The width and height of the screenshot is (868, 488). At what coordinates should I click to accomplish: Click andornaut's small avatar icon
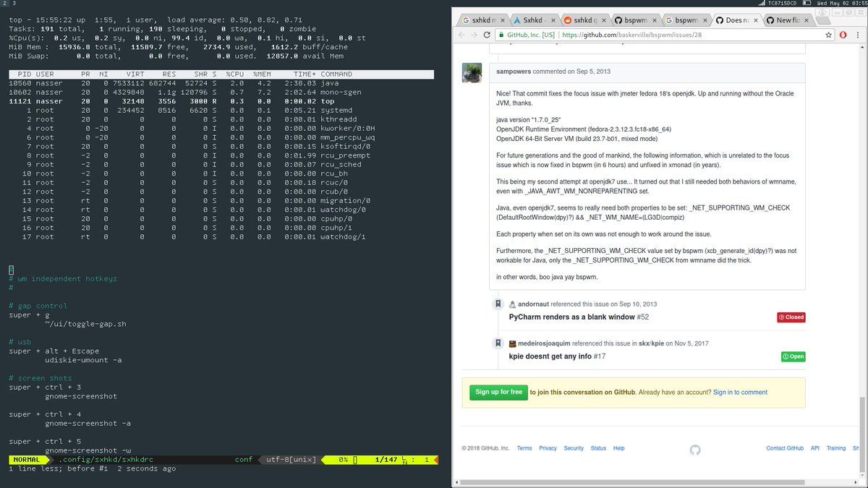[x=512, y=304]
